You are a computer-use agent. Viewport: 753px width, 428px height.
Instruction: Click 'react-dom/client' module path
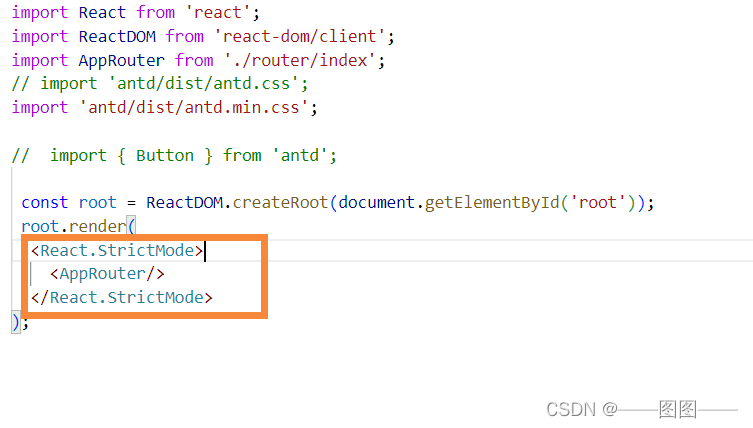300,37
